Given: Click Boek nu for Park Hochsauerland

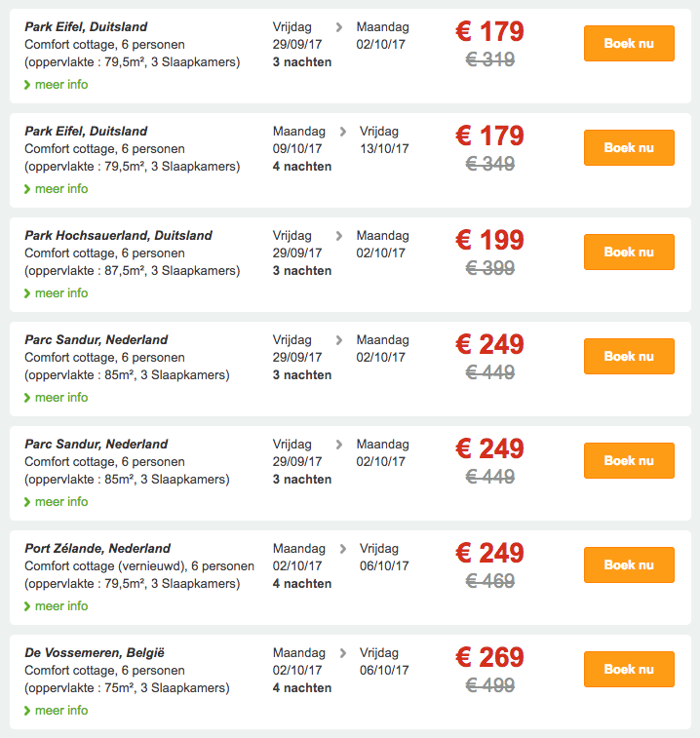Looking at the screenshot, I should point(629,252).
